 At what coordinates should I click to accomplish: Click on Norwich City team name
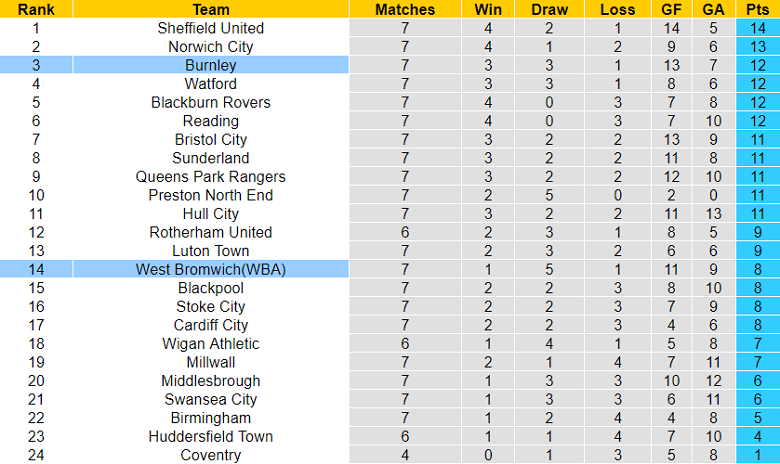click(211, 46)
